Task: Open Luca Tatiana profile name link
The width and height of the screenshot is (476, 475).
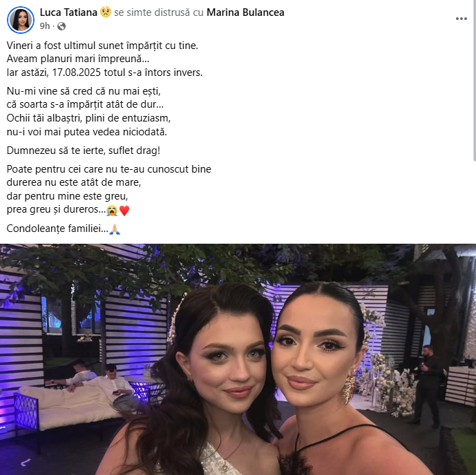Action: click(x=68, y=12)
